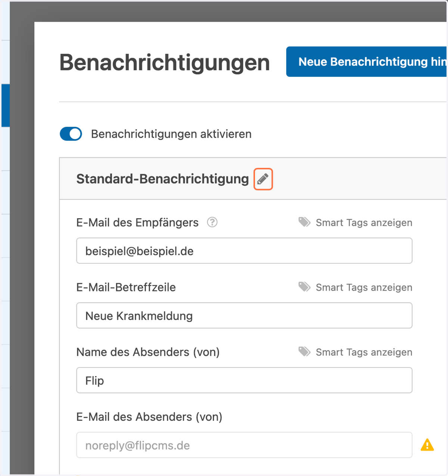
Task: Toggle Benachrichtigungen aktivieren switch
Action: [x=71, y=134]
